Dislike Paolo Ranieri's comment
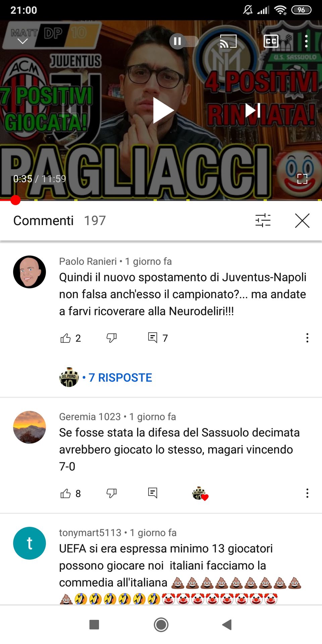This screenshot has height=644, width=322. [x=111, y=338]
